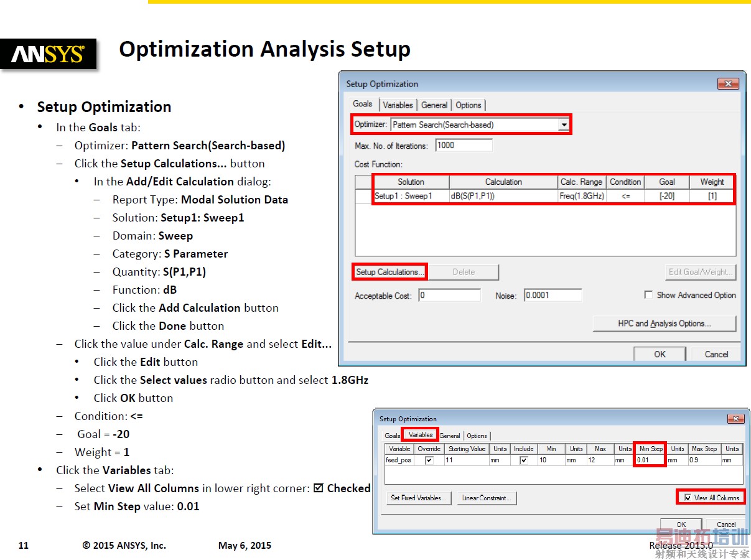Click the Max cell showing 12
Screen dimensions: 751x560
click(600, 460)
